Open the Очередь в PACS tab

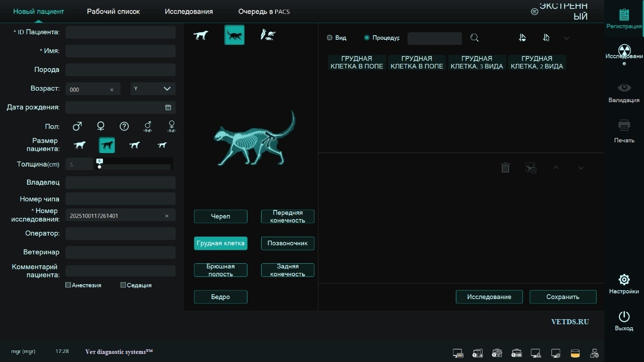coord(264,12)
